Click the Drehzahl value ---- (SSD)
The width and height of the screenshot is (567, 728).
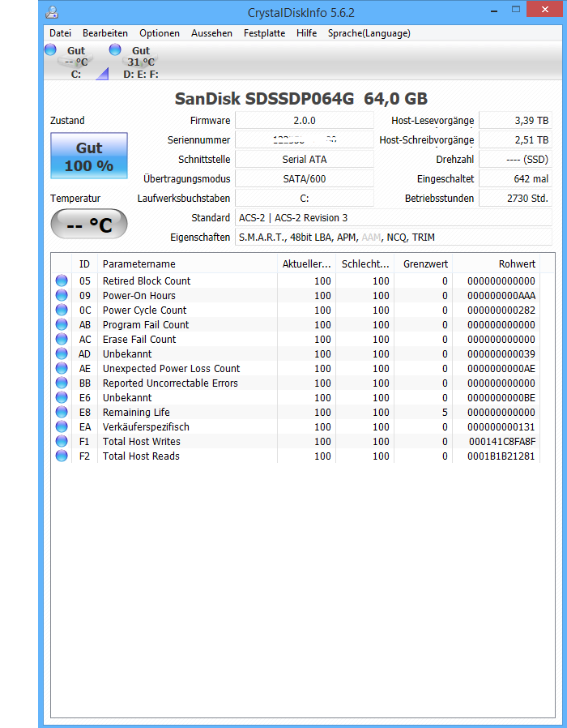[515, 159]
